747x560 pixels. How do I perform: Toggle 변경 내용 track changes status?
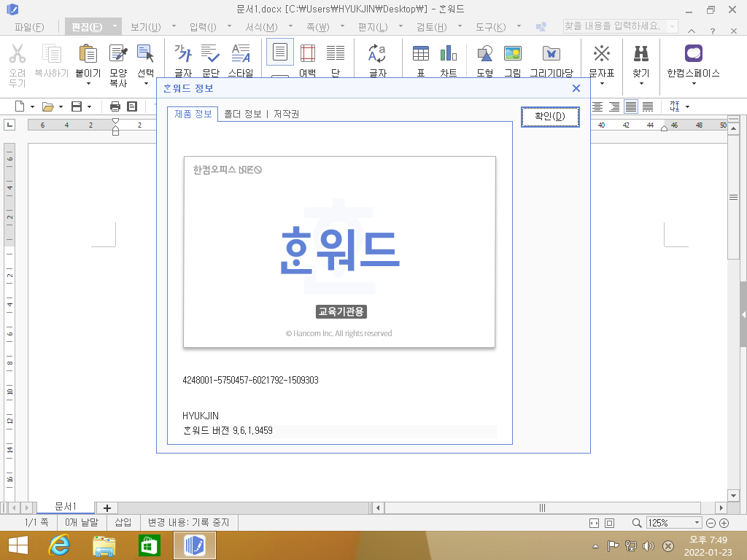[x=189, y=522]
